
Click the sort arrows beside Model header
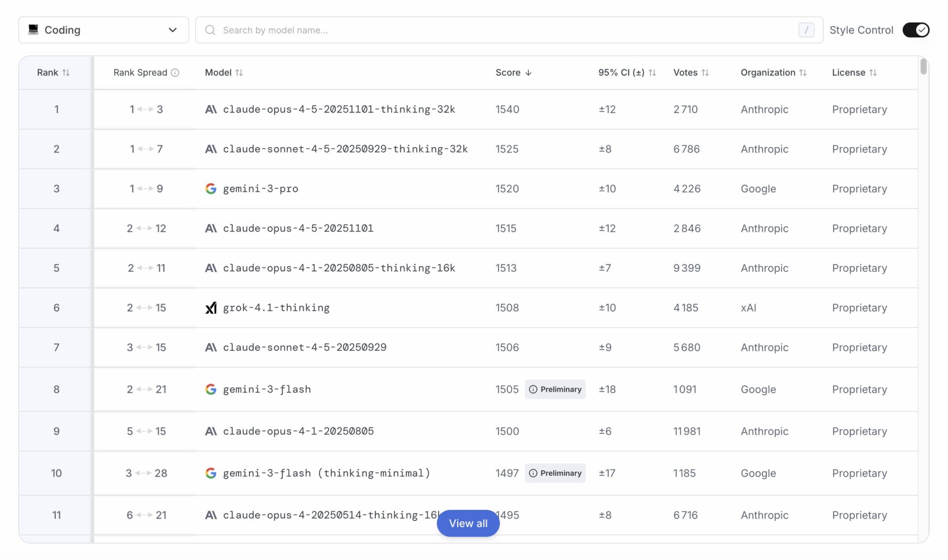[x=239, y=73]
